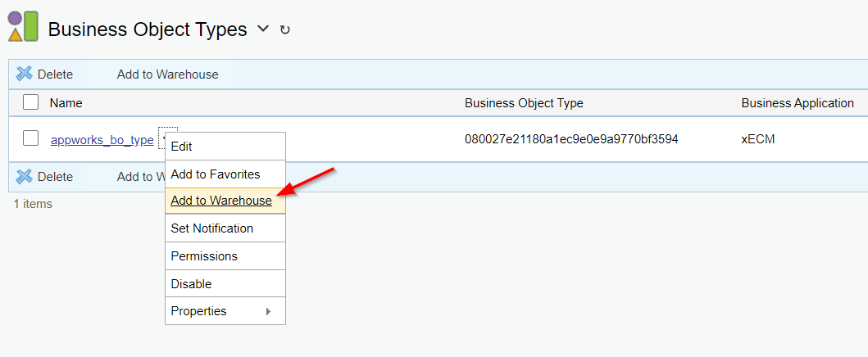Toggle the select-all checkbox in header
The image size is (868, 357).
tap(31, 102)
